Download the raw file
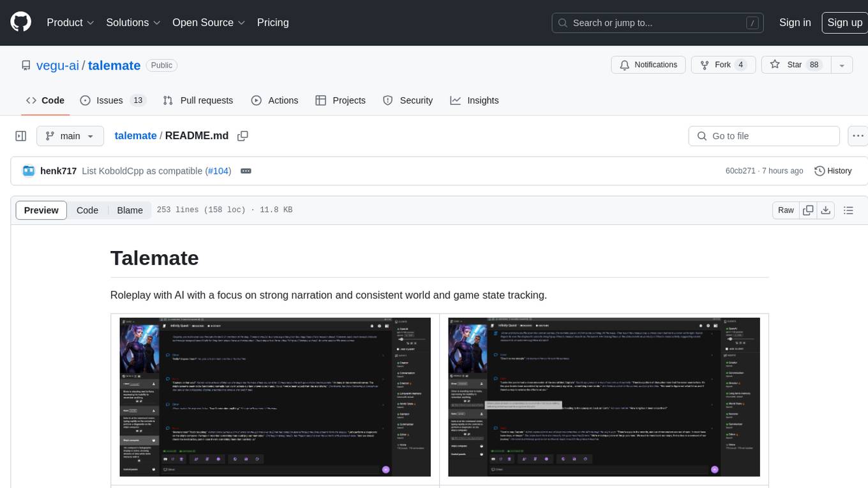868x488 pixels. pyautogui.click(x=825, y=210)
